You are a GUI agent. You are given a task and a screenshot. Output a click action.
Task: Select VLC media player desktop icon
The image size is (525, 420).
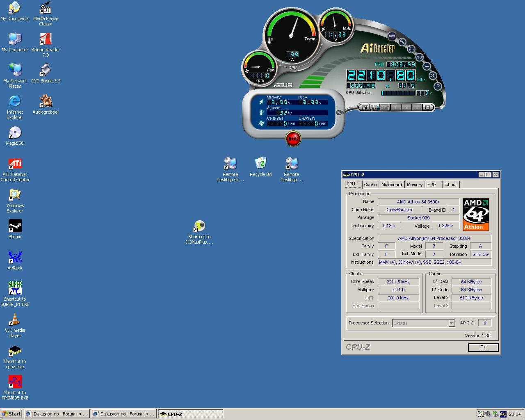[x=15, y=325]
